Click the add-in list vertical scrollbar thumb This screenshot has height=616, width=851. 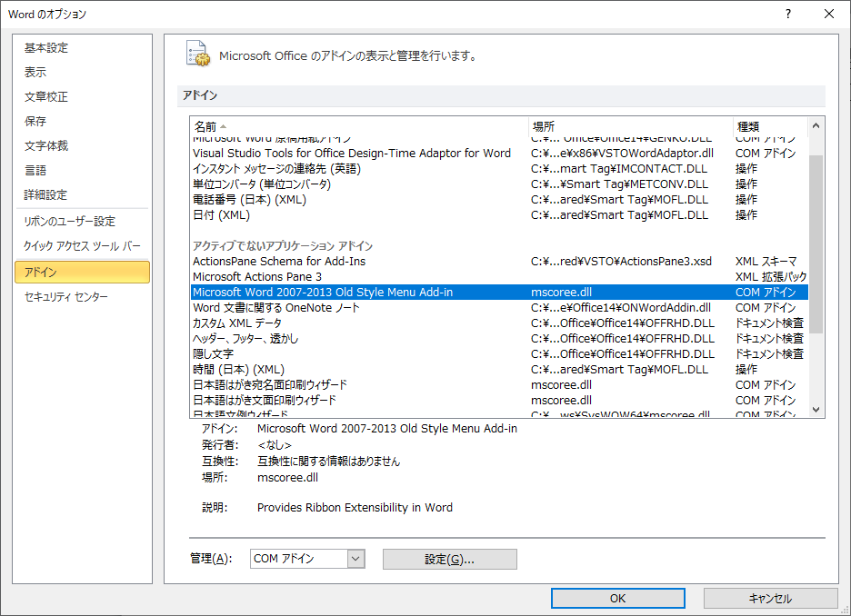(x=816, y=244)
